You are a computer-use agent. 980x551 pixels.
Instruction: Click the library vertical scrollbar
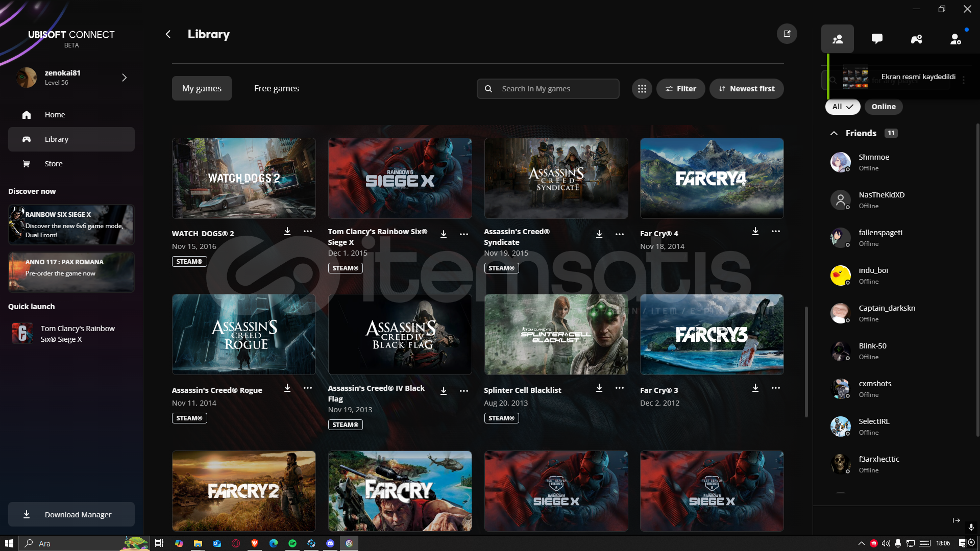tap(806, 361)
